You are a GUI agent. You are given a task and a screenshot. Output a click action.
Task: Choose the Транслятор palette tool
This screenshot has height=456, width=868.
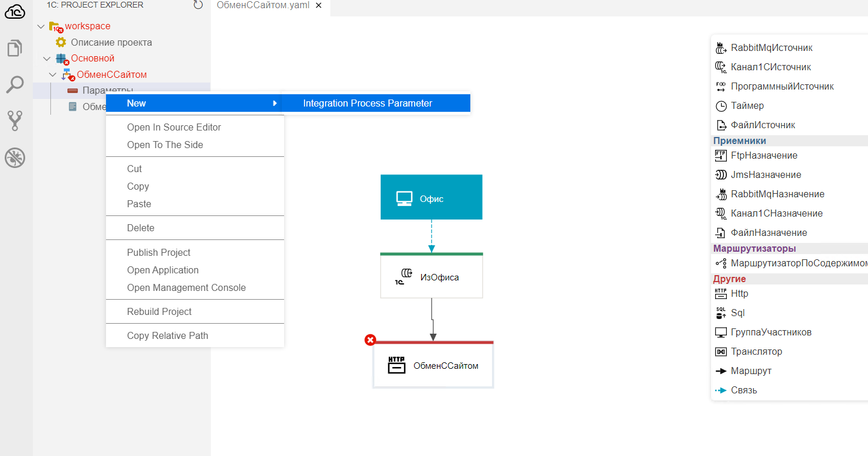pyautogui.click(x=756, y=352)
